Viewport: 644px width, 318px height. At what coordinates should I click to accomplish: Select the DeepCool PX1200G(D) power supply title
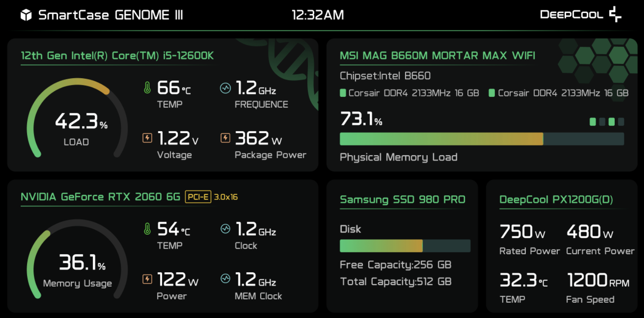[x=556, y=199]
